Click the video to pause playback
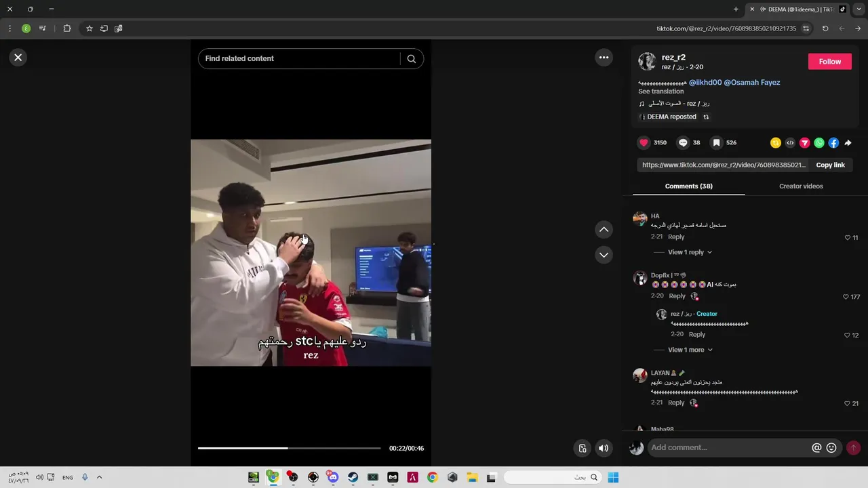The height and width of the screenshot is (488, 868). [x=311, y=253]
